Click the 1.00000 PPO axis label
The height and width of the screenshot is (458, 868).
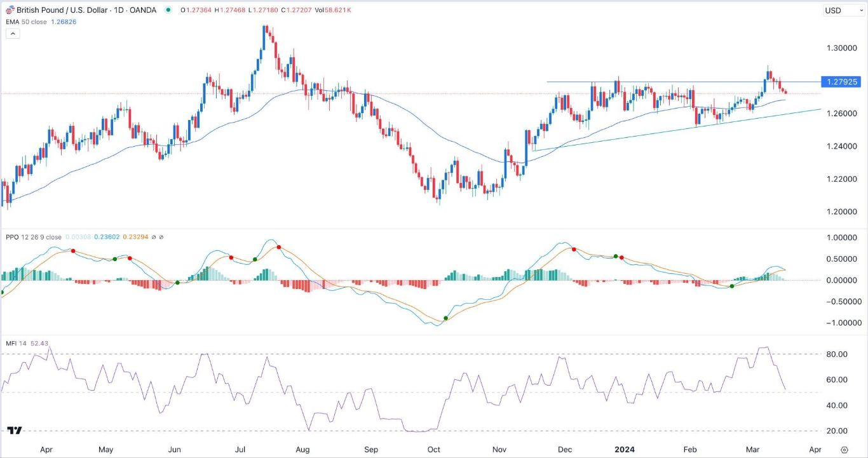841,238
